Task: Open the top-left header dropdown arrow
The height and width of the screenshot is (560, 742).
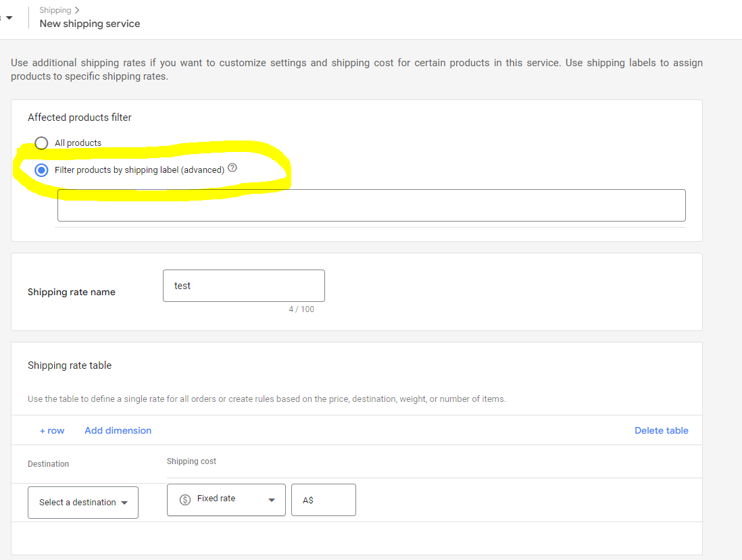Action: pyautogui.click(x=9, y=18)
